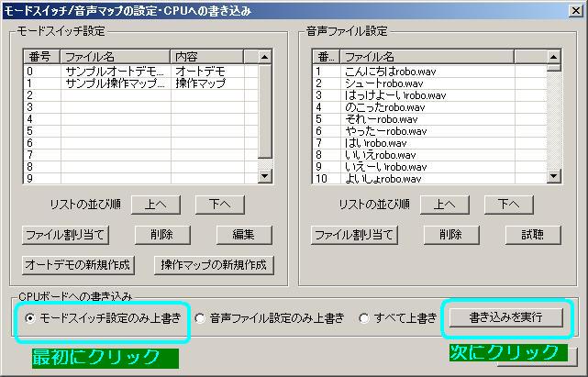This screenshot has height=377, width=588.
Task: Move audio file list item 下へ
Action: (508, 205)
